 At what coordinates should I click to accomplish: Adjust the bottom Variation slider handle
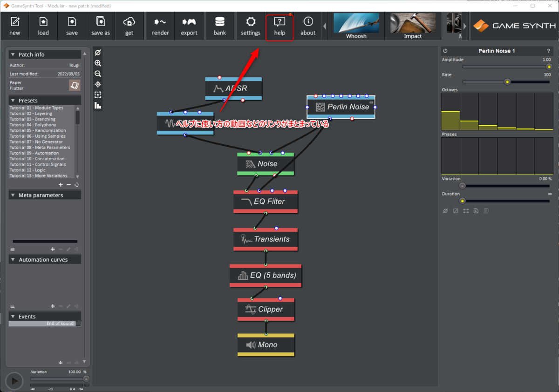click(x=86, y=379)
